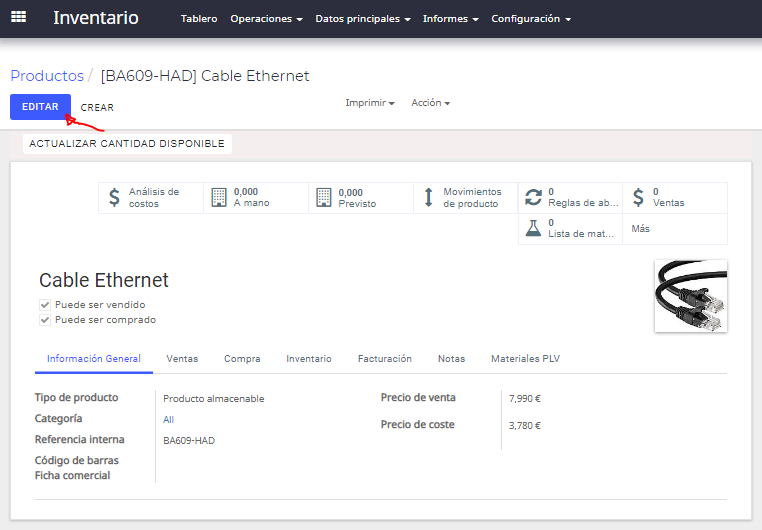Screen dimensions: 762x530
Task: Expand the Datos principales menu
Action: pyautogui.click(x=363, y=18)
